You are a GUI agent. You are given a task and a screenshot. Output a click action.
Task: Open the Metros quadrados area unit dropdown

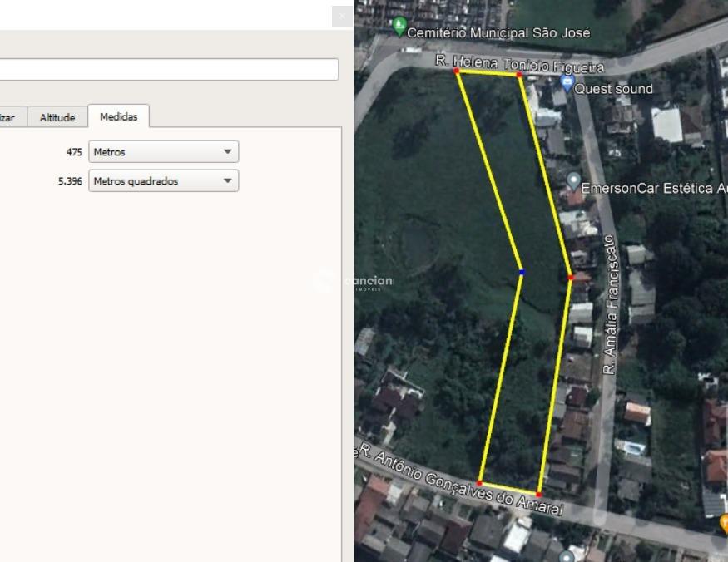(163, 181)
